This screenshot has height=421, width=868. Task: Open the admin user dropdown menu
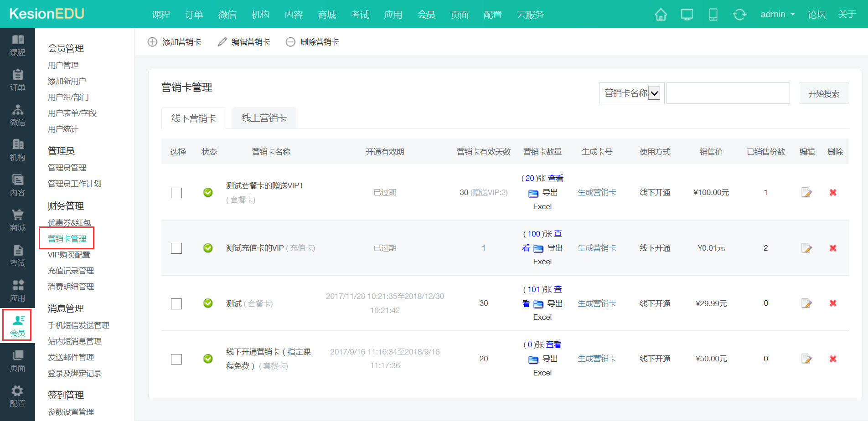tap(777, 15)
